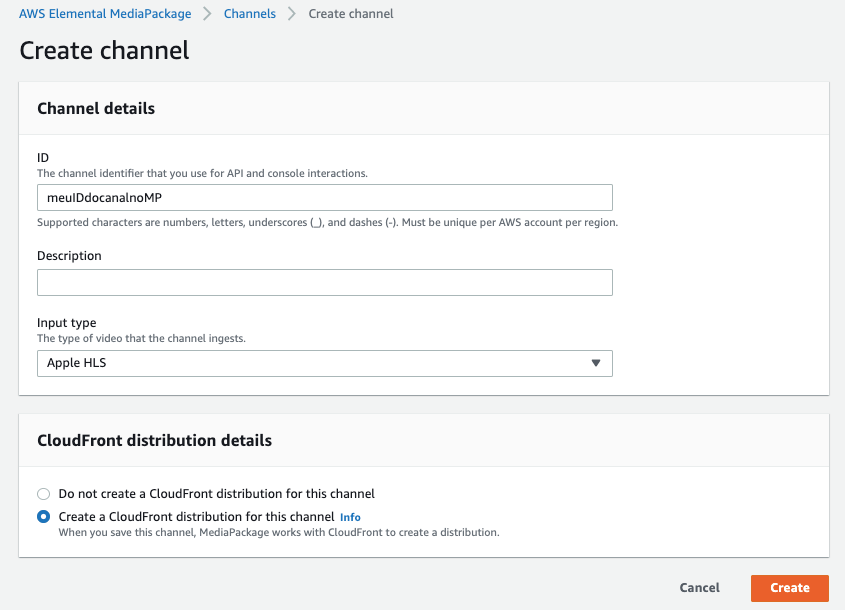
Task: Open the Input type dropdown showing Apple HLS
Action: coord(324,363)
